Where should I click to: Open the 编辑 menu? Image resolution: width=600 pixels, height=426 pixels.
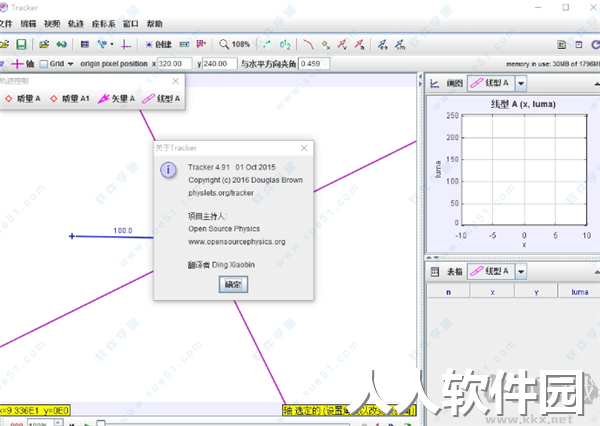pos(28,24)
